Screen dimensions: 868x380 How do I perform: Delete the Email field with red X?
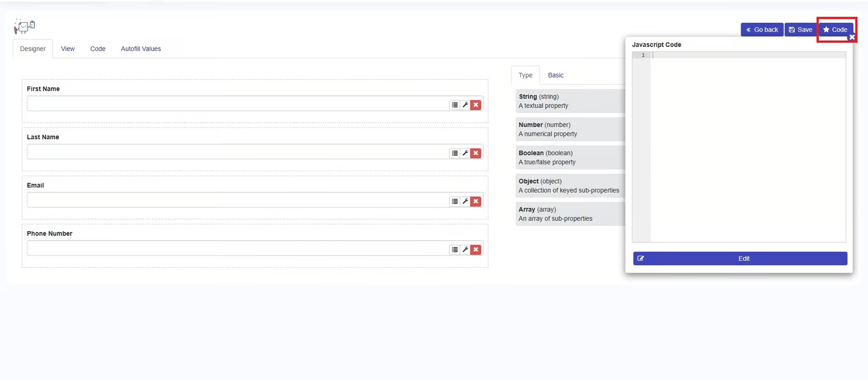click(x=476, y=201)
